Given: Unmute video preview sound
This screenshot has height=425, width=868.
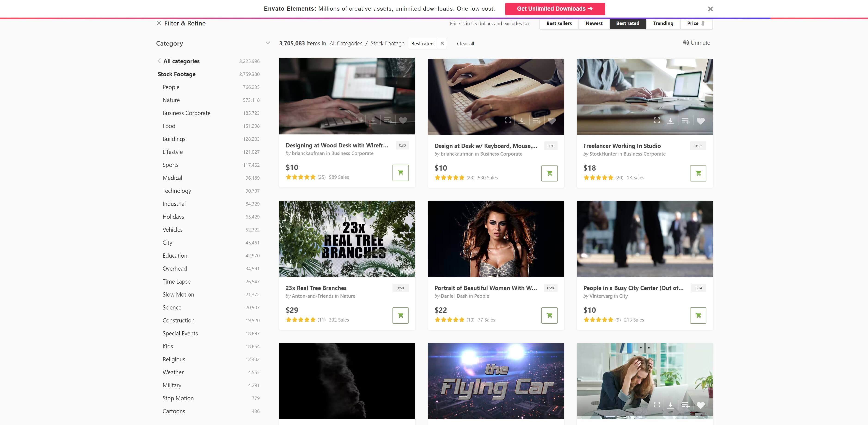Looking at the screenshot, I should pos(696,43).
